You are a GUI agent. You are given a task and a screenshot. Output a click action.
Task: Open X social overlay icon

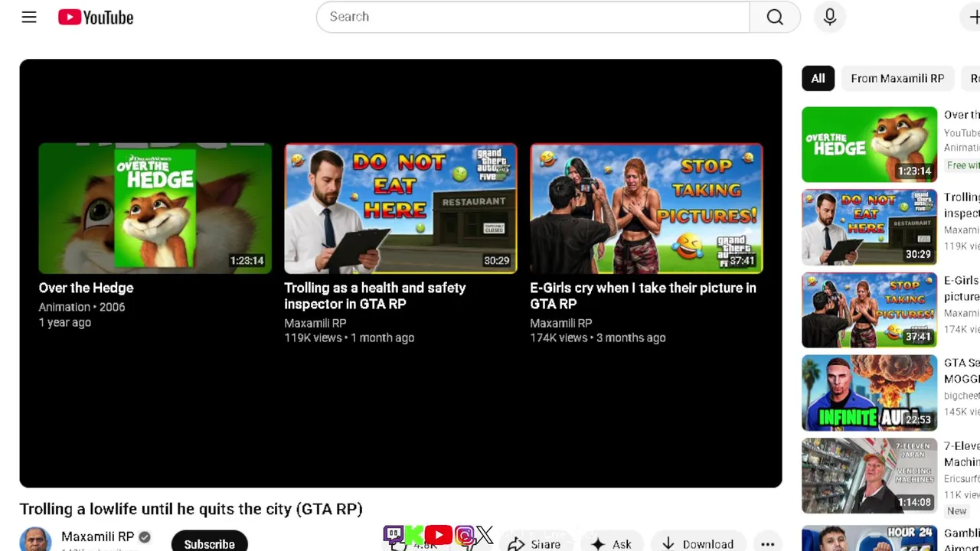pyautogui.click(x=485, y=535)
